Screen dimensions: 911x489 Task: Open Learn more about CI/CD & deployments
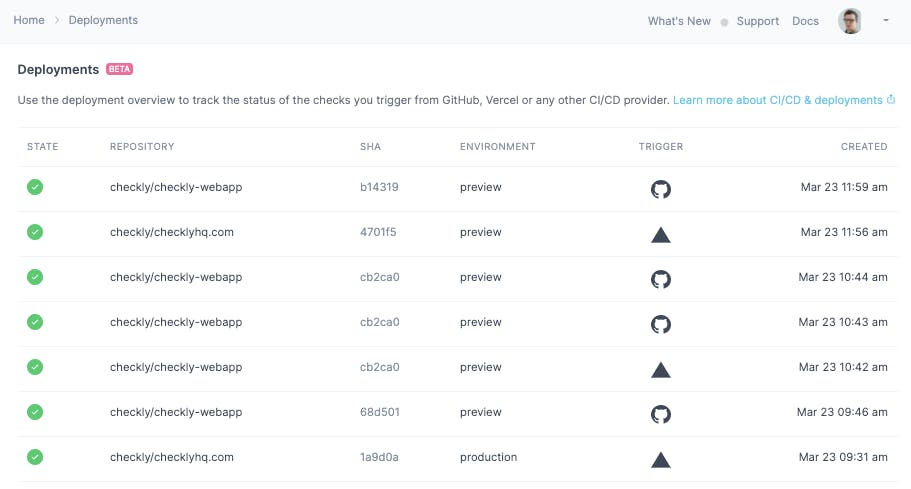pos(777,100)
